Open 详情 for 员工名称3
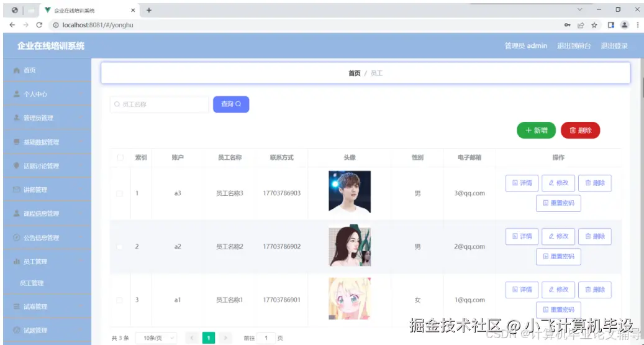Viewport: 644px width, 345px height. pos(522,183)
